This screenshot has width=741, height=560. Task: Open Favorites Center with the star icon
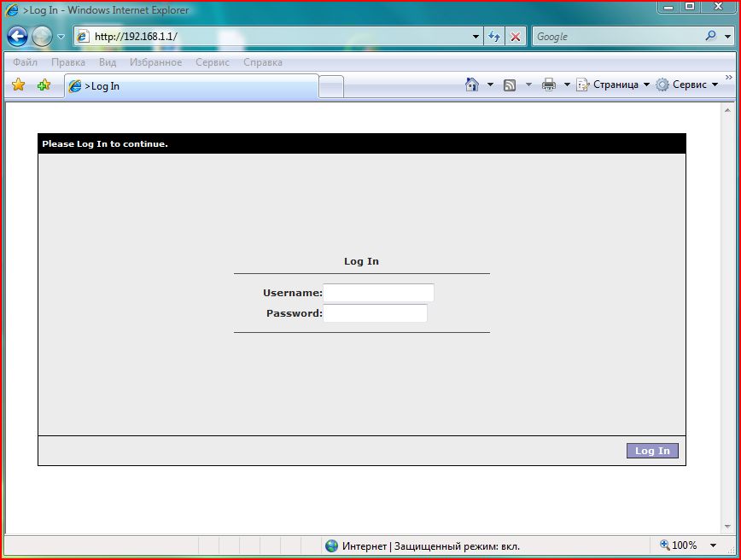coord(19,85)
